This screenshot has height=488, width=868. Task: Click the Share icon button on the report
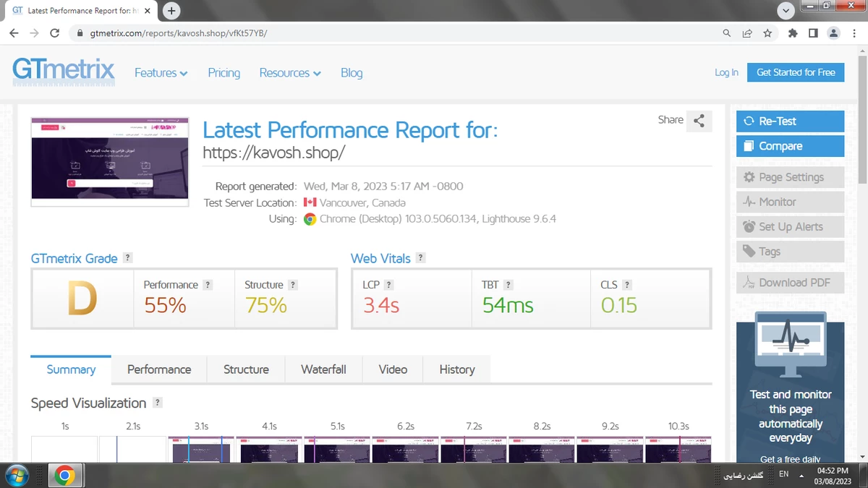tap(699, 121)
